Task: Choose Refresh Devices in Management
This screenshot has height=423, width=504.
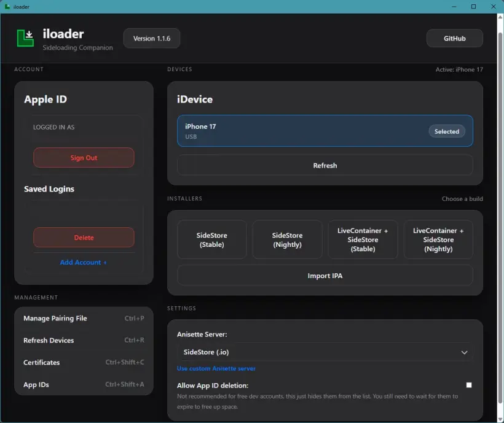Action: click(x=84, y=340)
